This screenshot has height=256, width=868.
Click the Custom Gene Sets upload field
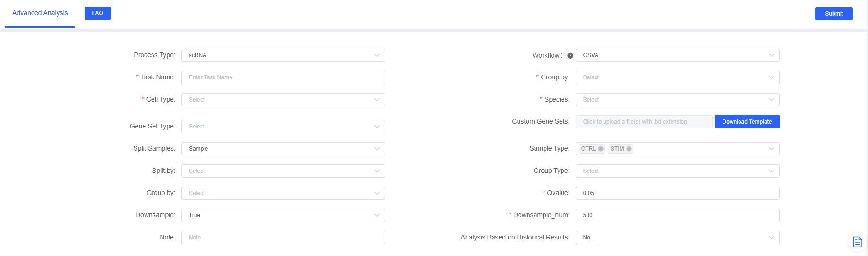[643, 122]
